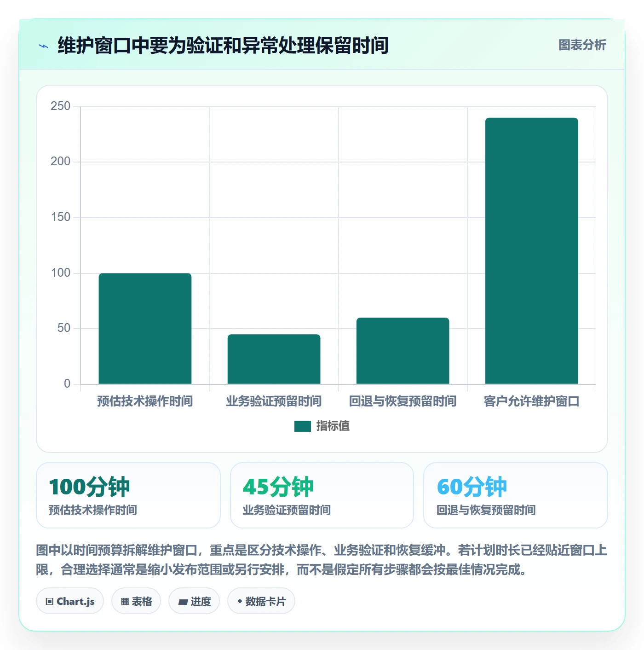Click the 50 y-axis tick label

pyautogui.click(x=63, y=328)
